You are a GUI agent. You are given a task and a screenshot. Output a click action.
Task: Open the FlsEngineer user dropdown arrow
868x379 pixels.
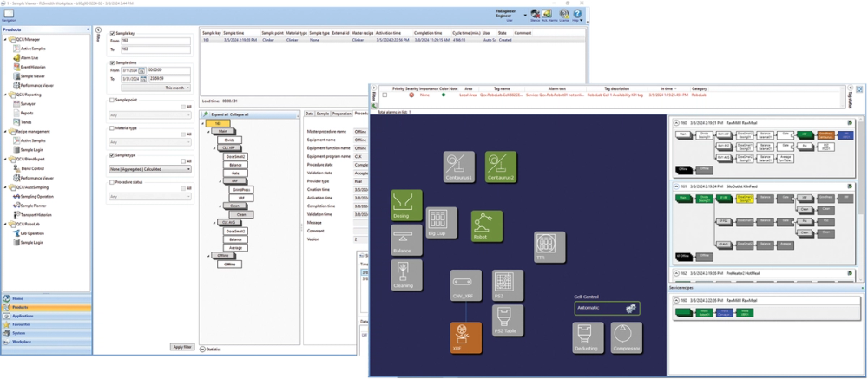pos(525,15)
